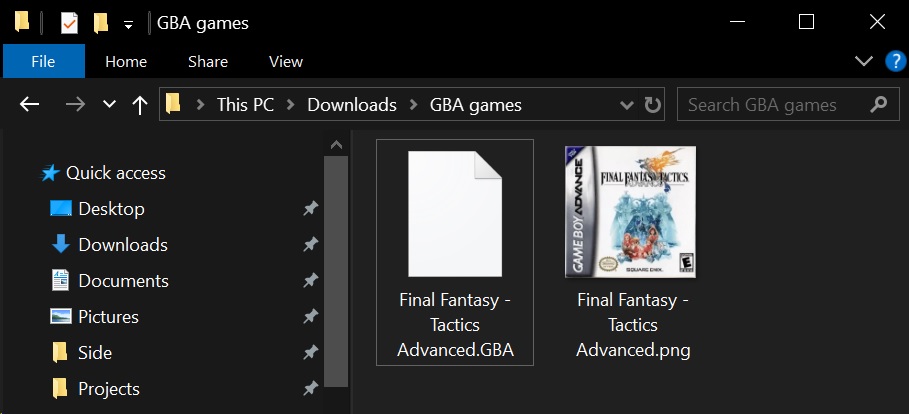Open the Projects folder in the navigation pane
Screen dimensions: 909x414
[109, 388]
